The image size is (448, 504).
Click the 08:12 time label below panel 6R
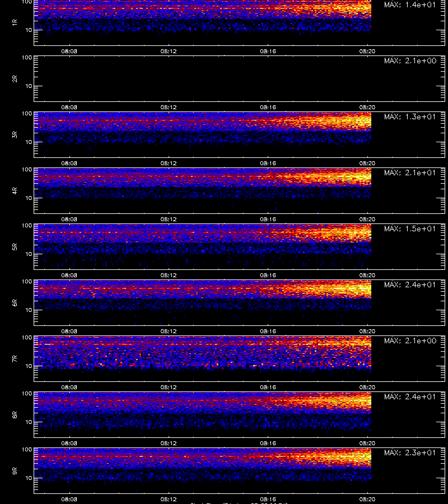(x=169, y=331)
